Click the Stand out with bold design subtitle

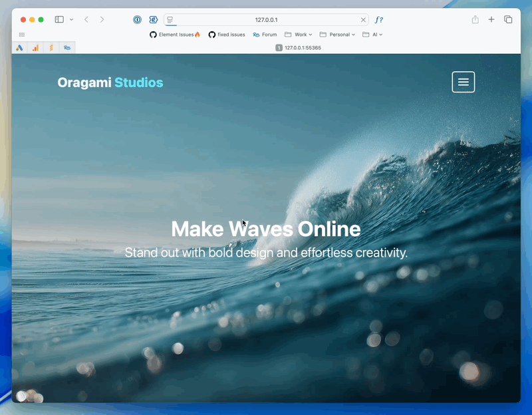tap(266, 253)
